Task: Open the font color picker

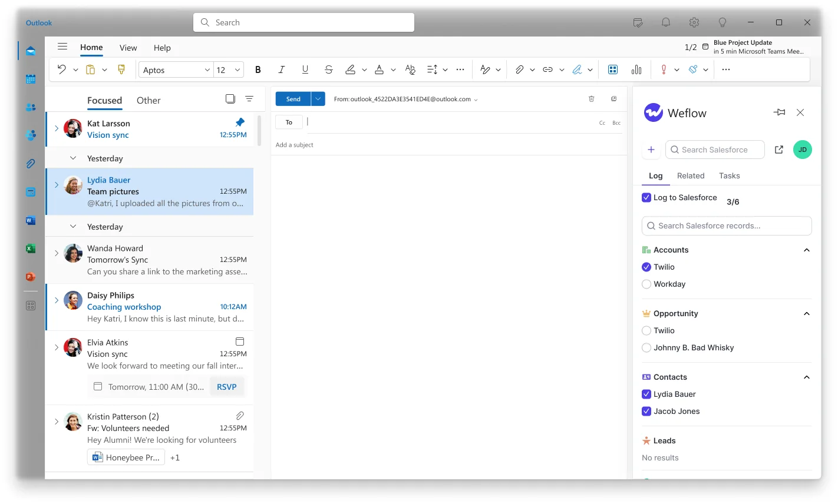Action: pyautogui.click(x=379, y=69)
